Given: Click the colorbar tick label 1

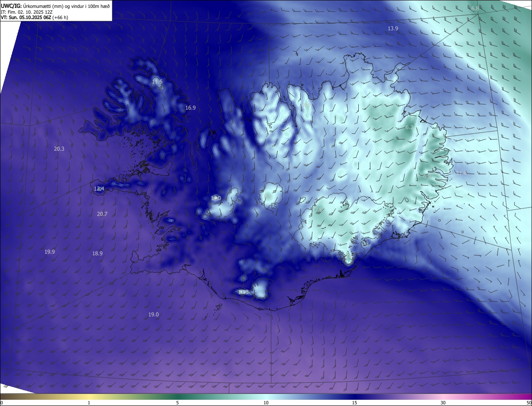Looking at the screenshot, I should [x=89, y=403].
